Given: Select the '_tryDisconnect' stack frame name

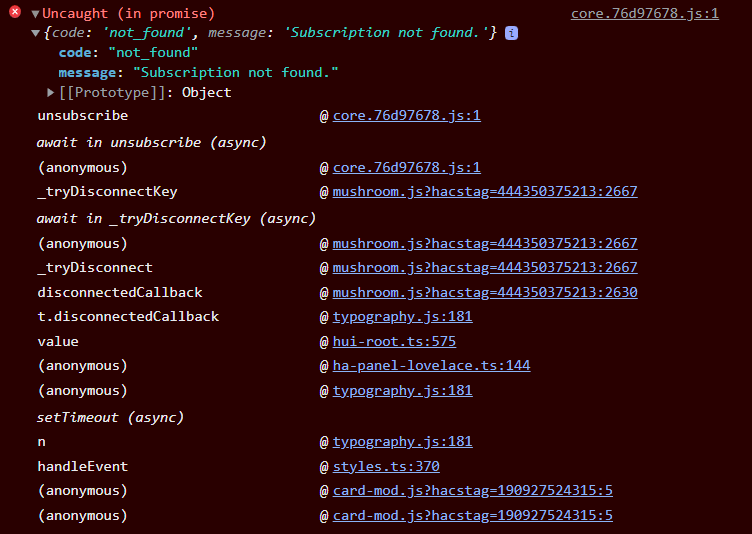Looking at the screenshot, I should [x=95, y=268].
